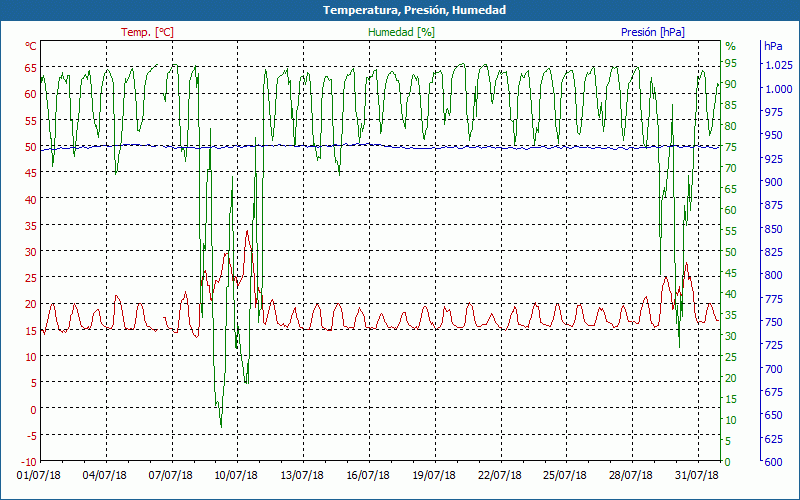Viewport: 800px width, 500px height.
Task: Click the blue hPa unit label
Action: click(773, 46)
